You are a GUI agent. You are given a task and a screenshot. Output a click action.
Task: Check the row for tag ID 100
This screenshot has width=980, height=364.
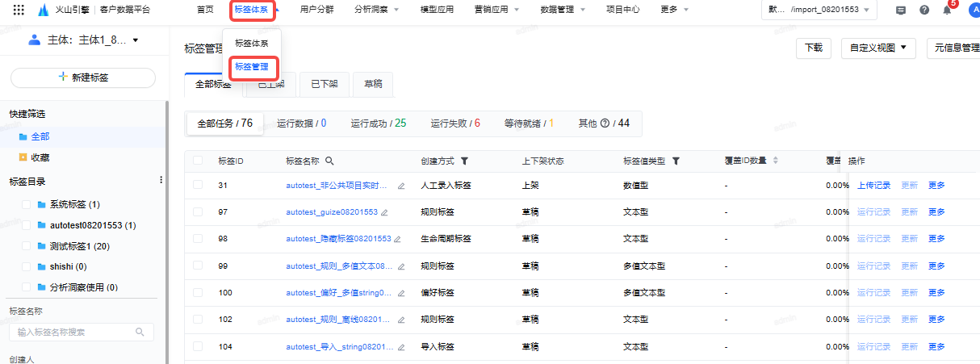198,292
